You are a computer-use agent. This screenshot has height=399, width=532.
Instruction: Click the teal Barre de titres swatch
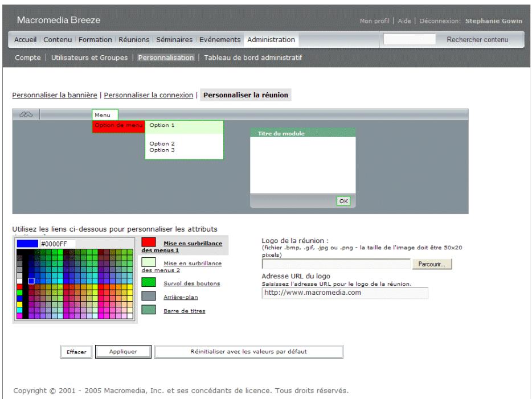coord(149,310)
